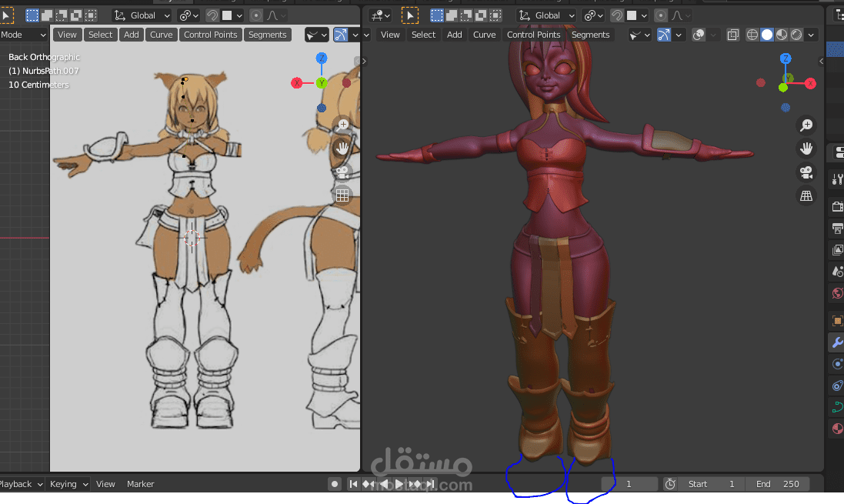Click the End frame field showing 250

tap(777, 484)
